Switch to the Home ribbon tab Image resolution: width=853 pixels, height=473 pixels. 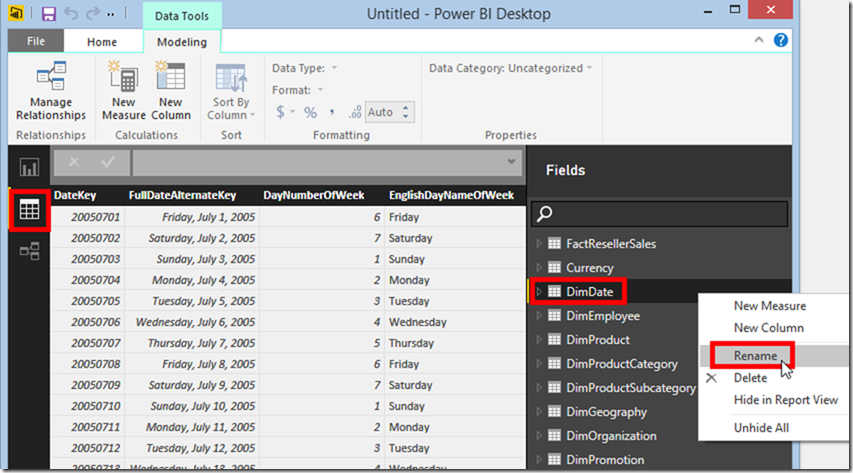tap(102, 42)
